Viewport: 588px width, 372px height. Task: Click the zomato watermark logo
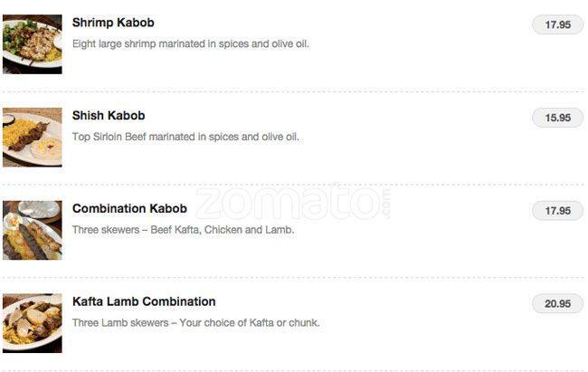pos(294,203)
